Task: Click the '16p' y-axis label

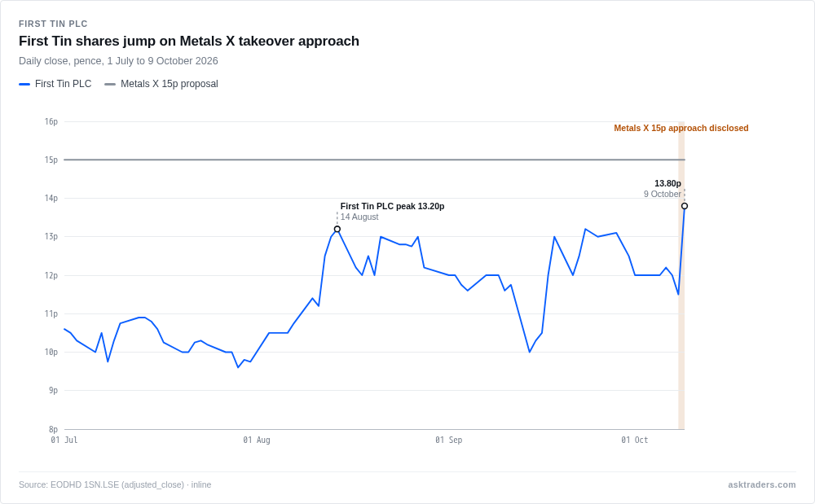Action: [51, 121]
